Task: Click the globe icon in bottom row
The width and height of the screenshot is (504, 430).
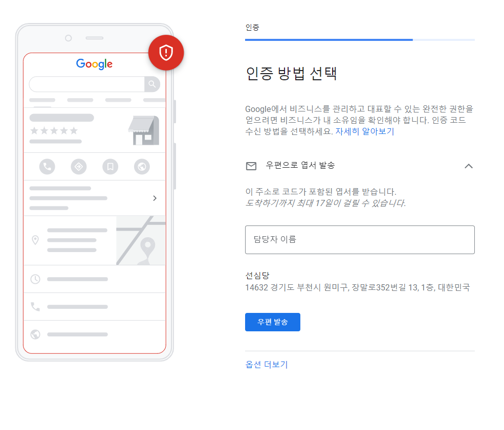Action: [x=35, y=334]
